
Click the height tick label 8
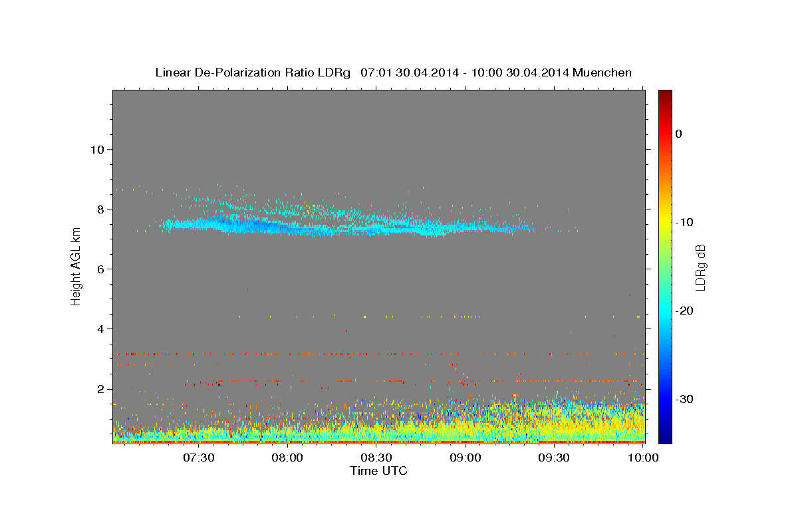pyautogui.click(x=101, y=209)
